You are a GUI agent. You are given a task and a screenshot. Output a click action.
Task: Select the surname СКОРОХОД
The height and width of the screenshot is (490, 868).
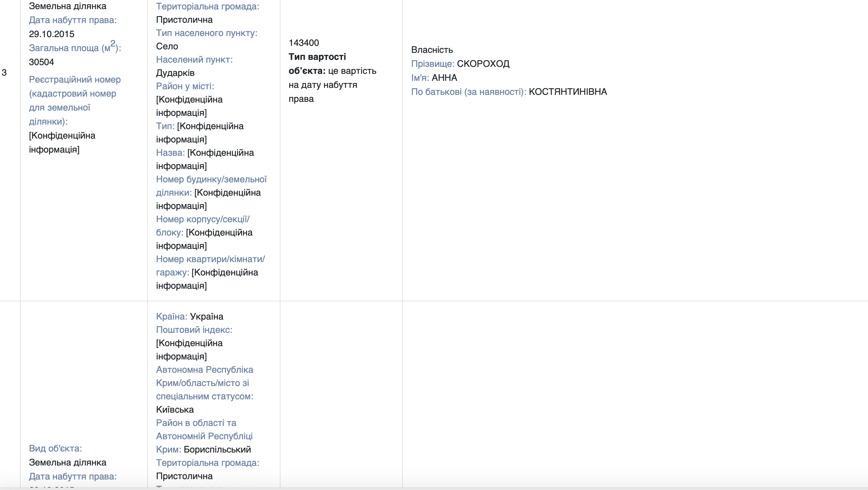(483, 64)
